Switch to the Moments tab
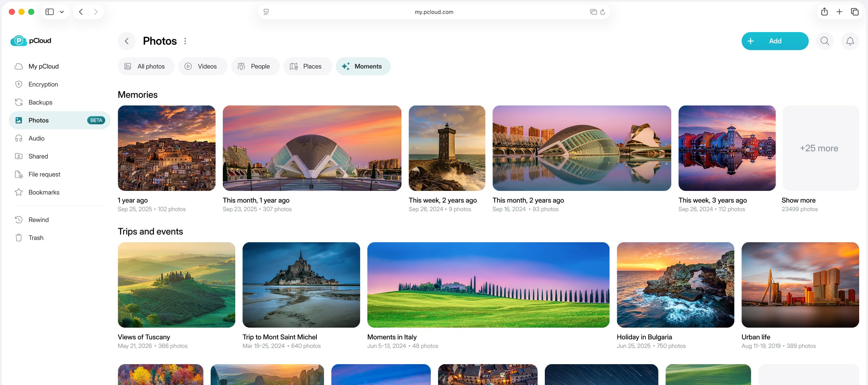Screen dimensions: 868x385 tap(363, 66)
